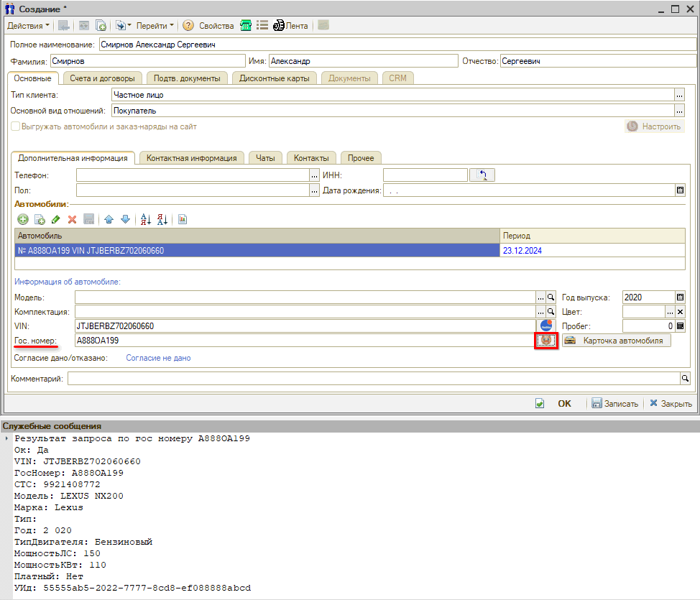Viewport: 700px width, 600px height.
Task: Click the Гос. номер input field
Action: (305, 341)
